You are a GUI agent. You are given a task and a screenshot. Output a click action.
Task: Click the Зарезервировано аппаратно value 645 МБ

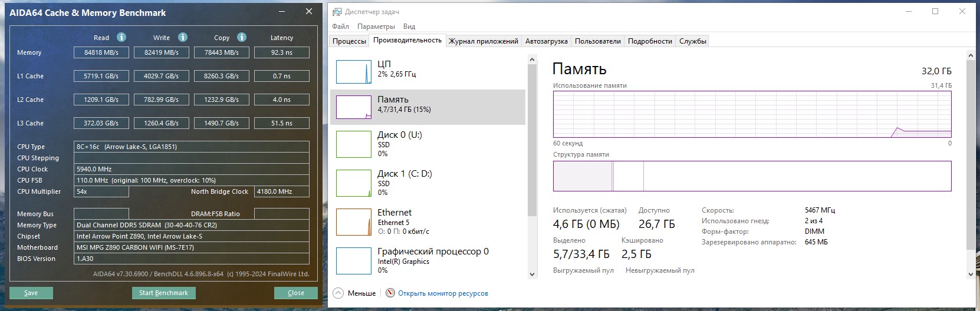(x=816, y=242)
